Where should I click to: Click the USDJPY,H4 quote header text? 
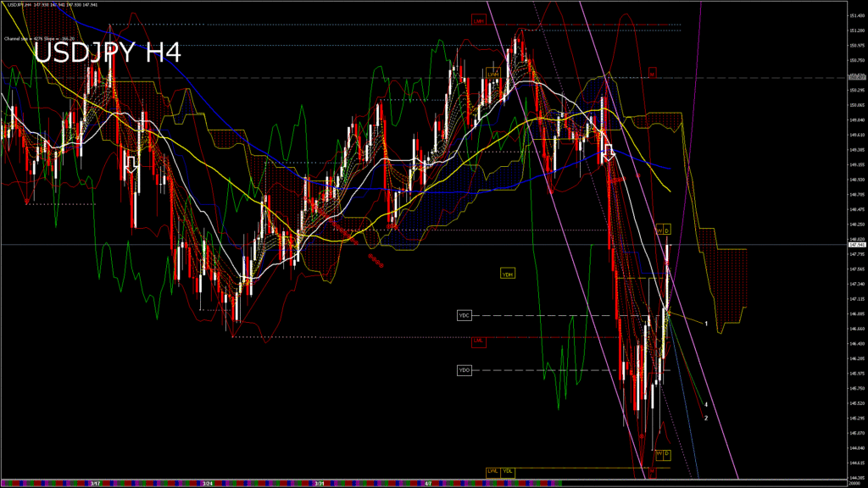(52, 5)
